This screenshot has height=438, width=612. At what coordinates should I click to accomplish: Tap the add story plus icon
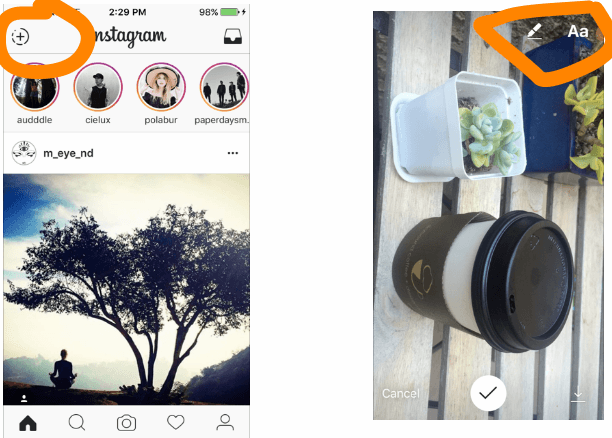(x=20, y=37)
